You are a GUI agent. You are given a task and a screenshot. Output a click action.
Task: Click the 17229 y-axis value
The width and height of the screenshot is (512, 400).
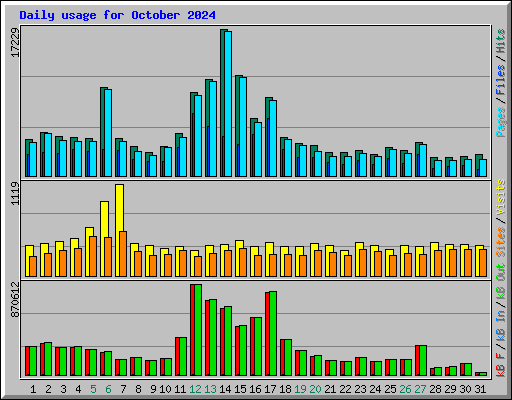(15, 42)
